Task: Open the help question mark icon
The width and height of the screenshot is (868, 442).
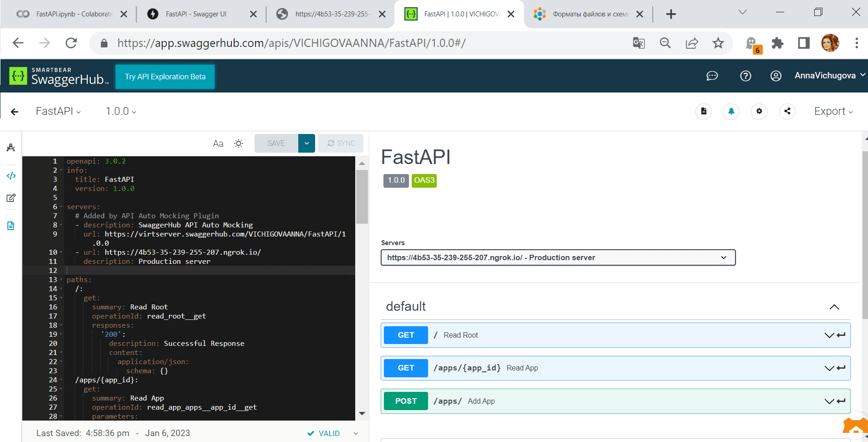Action: click(745, 76)
